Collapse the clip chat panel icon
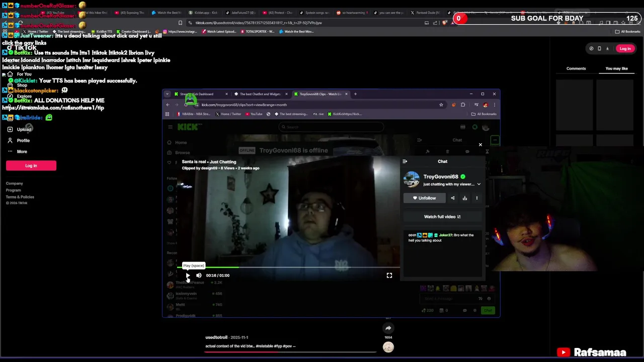 click(405, 161)
